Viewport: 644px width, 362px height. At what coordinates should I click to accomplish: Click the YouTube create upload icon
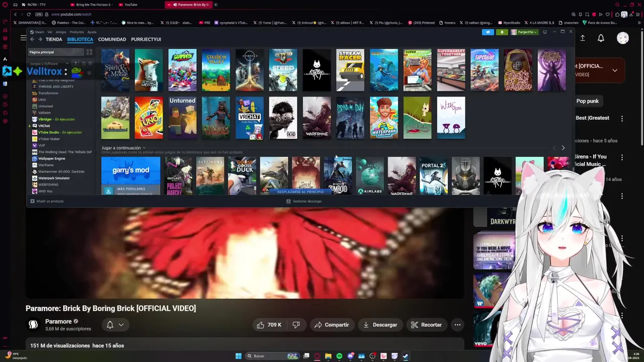coord(583,38)
